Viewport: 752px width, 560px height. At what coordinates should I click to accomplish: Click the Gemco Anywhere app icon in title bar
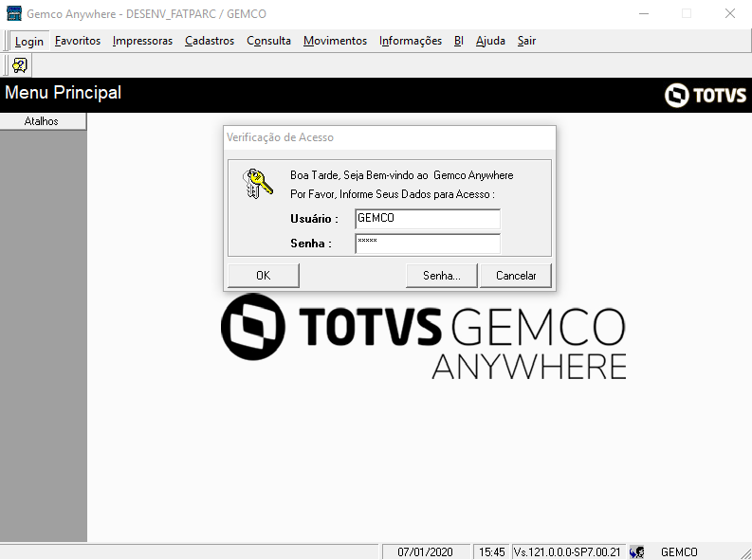[x=14, y=13]
